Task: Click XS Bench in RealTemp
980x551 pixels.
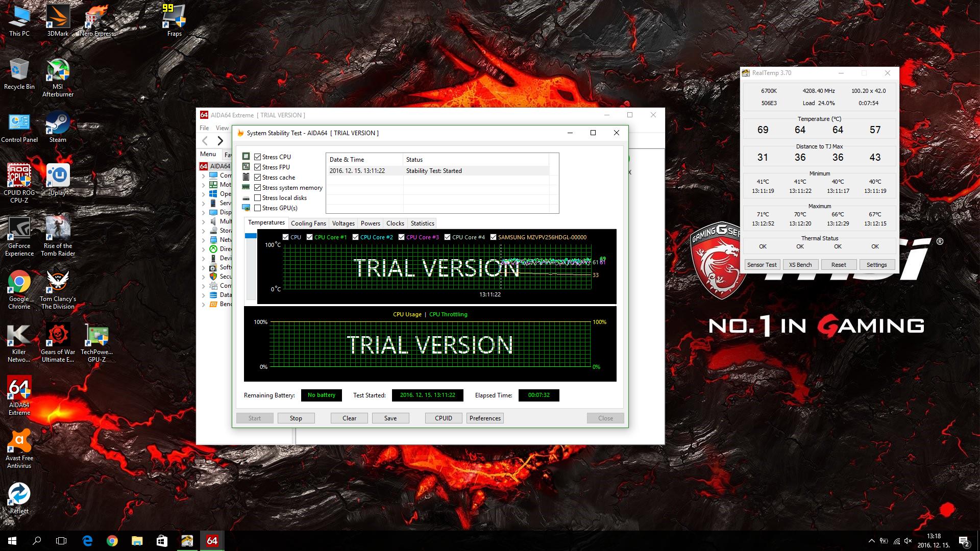Action: 800,265
